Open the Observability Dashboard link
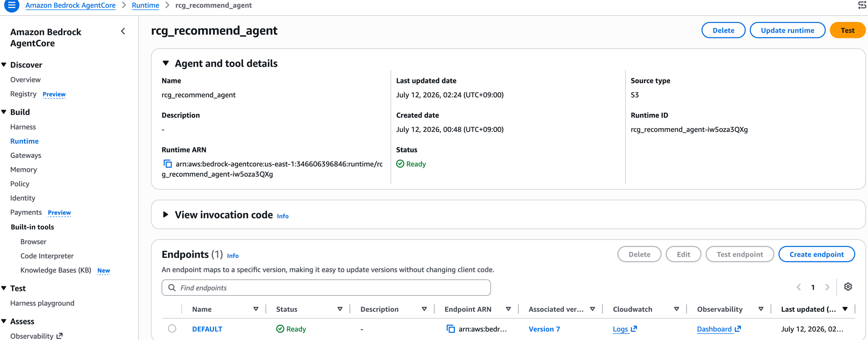Screen dimensions: 868x340 pos(719,329)
